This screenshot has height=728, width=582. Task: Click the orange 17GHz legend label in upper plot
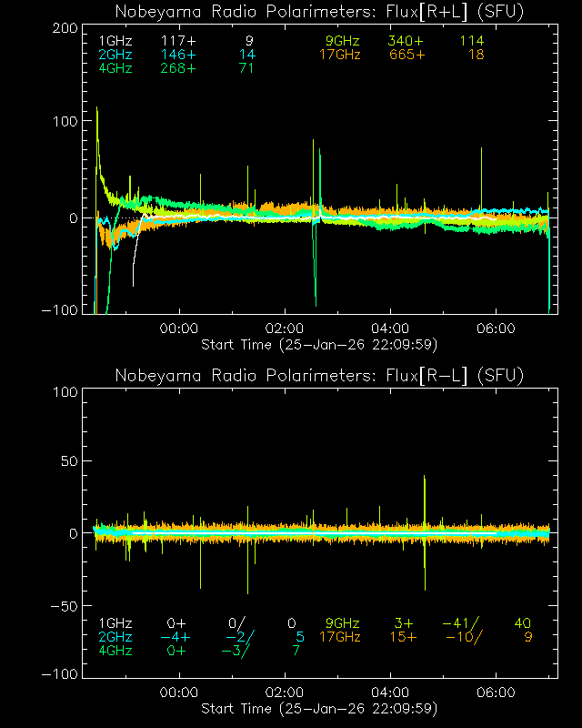coord(339,55)
